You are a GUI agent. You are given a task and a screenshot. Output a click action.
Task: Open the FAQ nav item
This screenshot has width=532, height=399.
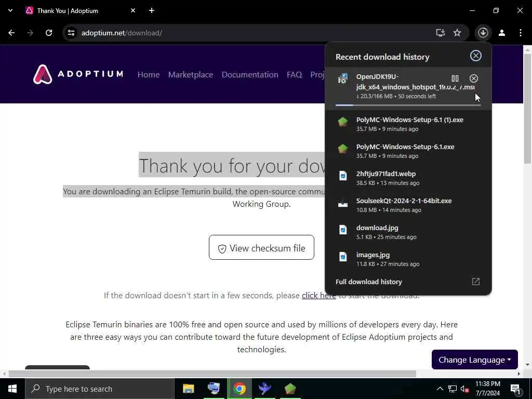point(294,75)
